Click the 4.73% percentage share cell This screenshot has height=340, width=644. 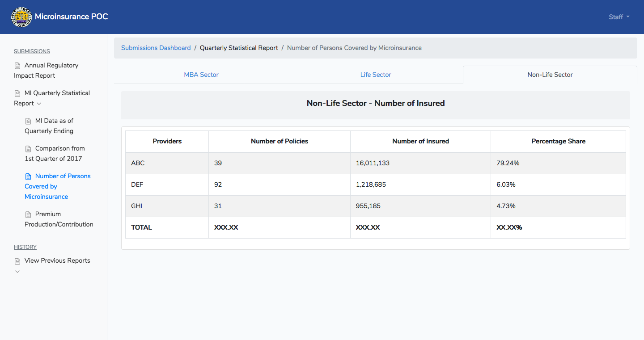tap(558, 206)
